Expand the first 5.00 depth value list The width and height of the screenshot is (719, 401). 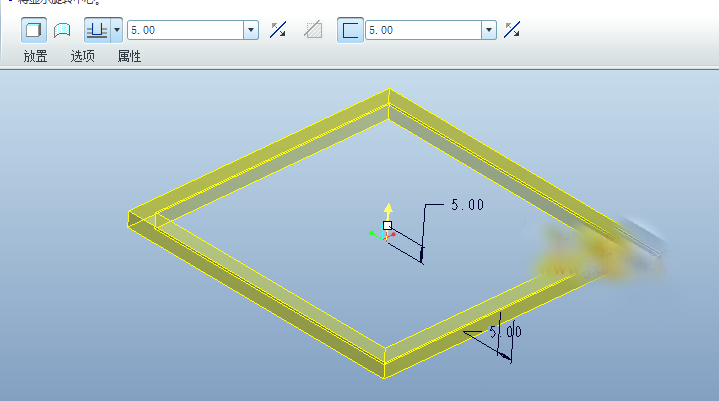tap(251, 30)
